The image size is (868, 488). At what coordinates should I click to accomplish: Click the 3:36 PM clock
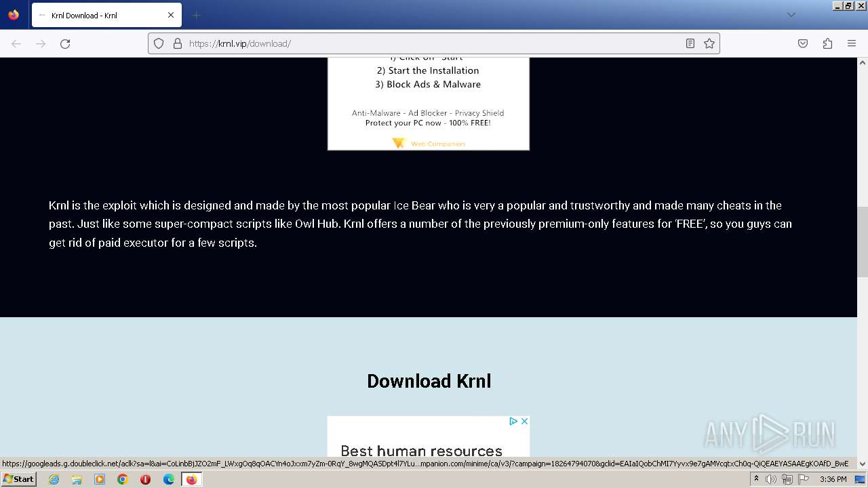point(833,479)
